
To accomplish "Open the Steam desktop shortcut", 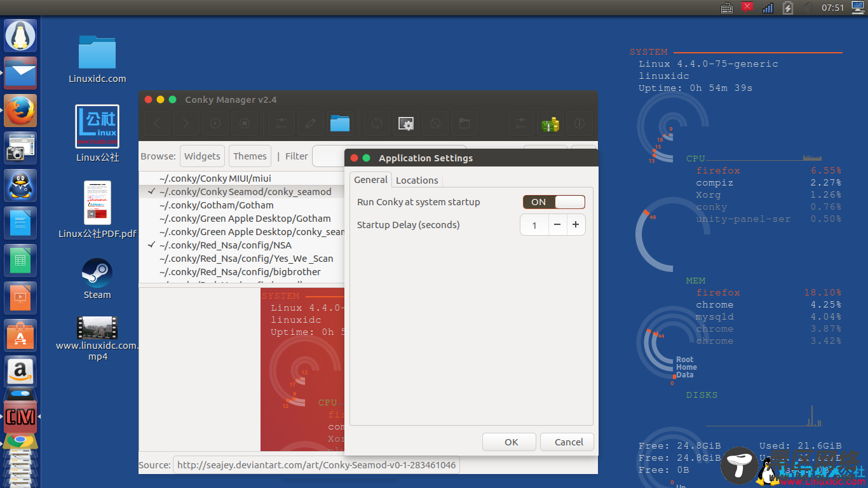I will 97,279.
